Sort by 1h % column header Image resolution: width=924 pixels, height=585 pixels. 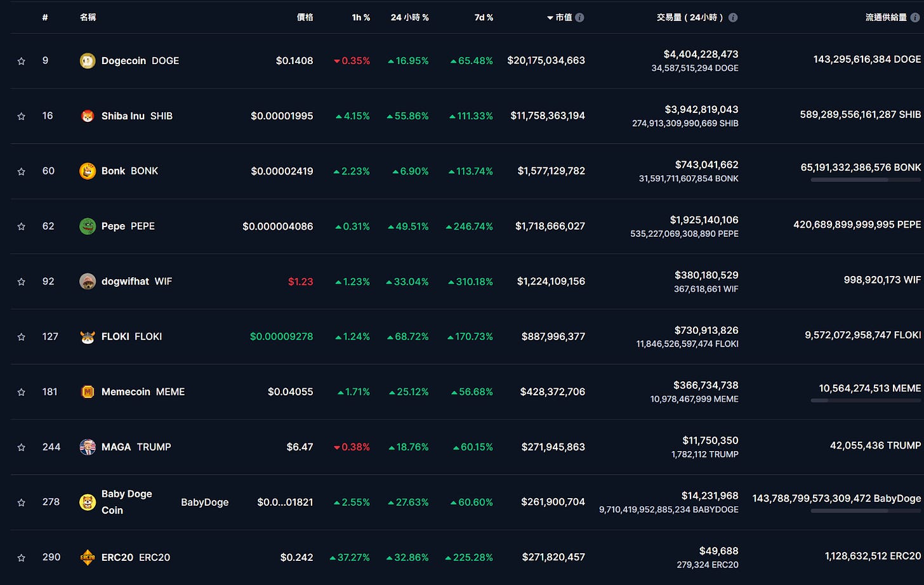(361, 18)
